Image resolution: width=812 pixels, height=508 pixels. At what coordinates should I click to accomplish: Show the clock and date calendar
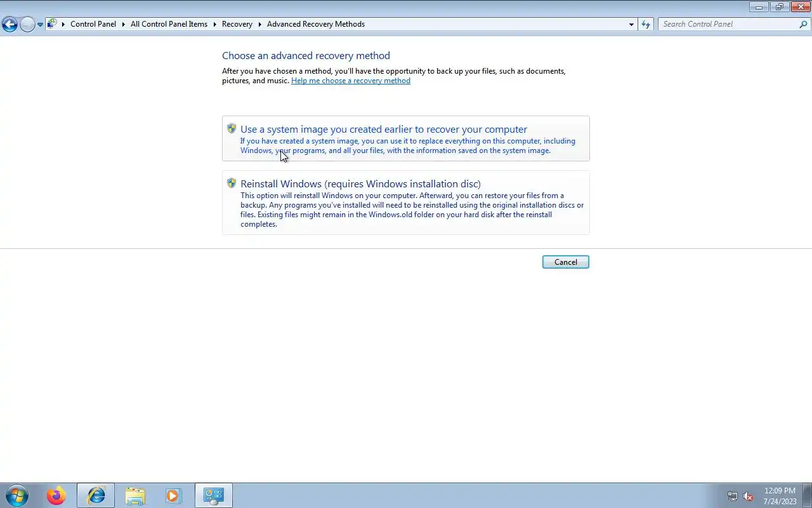780,496
